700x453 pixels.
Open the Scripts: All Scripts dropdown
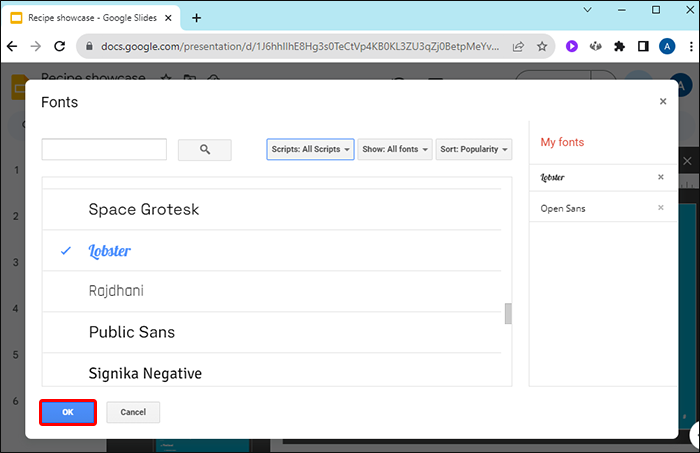[x=310, y=150]
